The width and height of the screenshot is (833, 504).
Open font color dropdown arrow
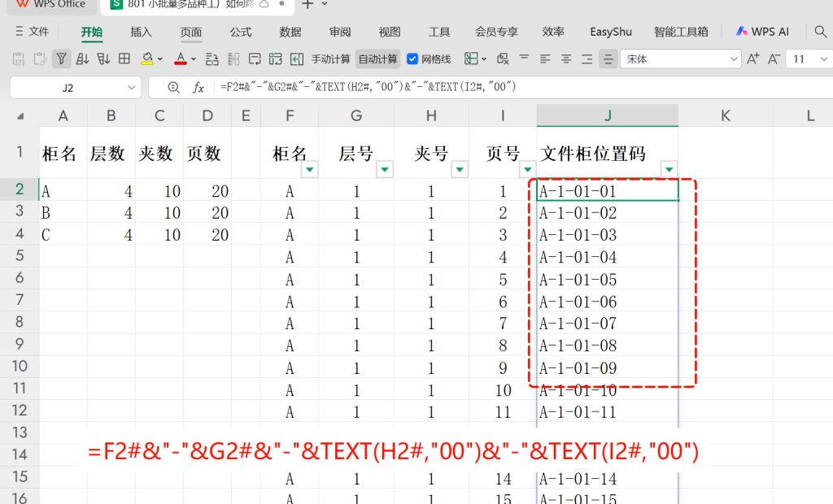[x=194, y=59]
